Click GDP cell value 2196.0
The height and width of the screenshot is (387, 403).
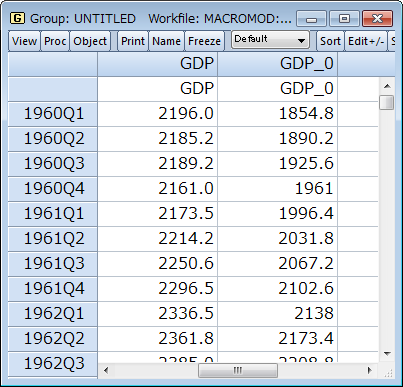pyautogui.click(x=157, y=114)
